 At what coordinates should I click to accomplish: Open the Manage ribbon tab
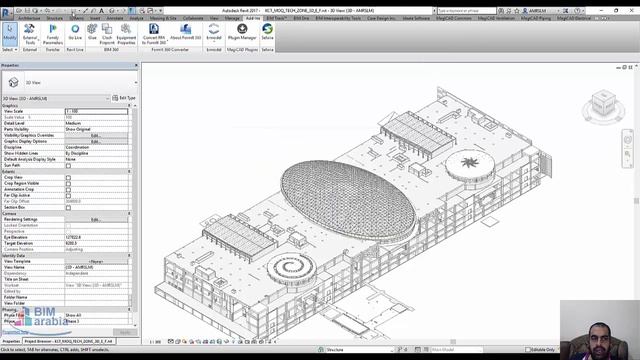click(x=232, y=18)
